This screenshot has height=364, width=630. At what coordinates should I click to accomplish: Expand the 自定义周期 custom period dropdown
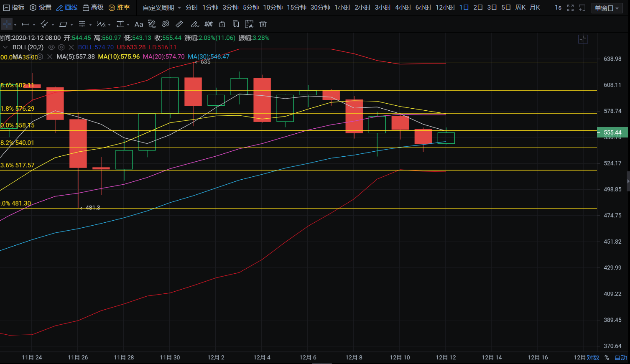pyautogui.click(x=162, y=8)
